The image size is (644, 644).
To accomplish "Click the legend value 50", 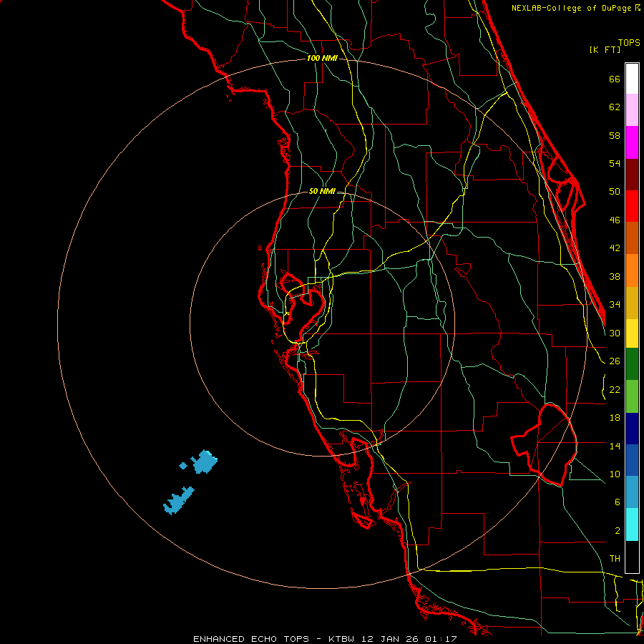I will (615, 191).
